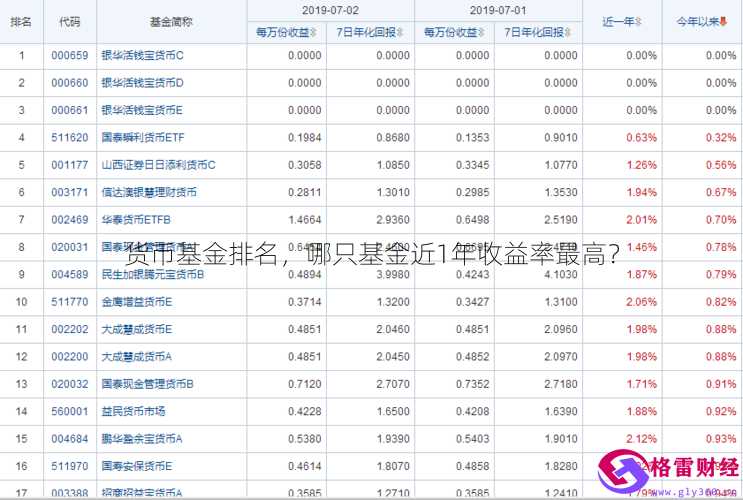Select the 2019-07-02 date header

click(330, 10)
